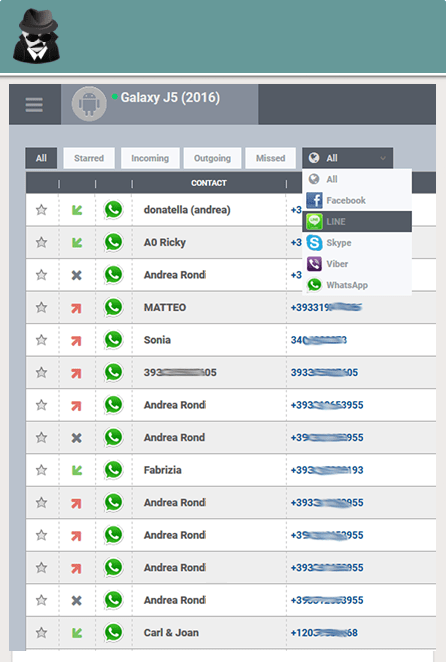Click outgoing arrow icon for Sonia
This screenshot has height=662, width=446.
click(x=76, y=341)
